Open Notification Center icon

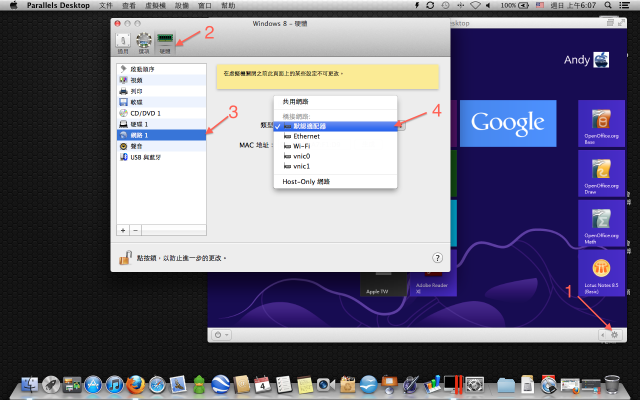tap(624, 5)
